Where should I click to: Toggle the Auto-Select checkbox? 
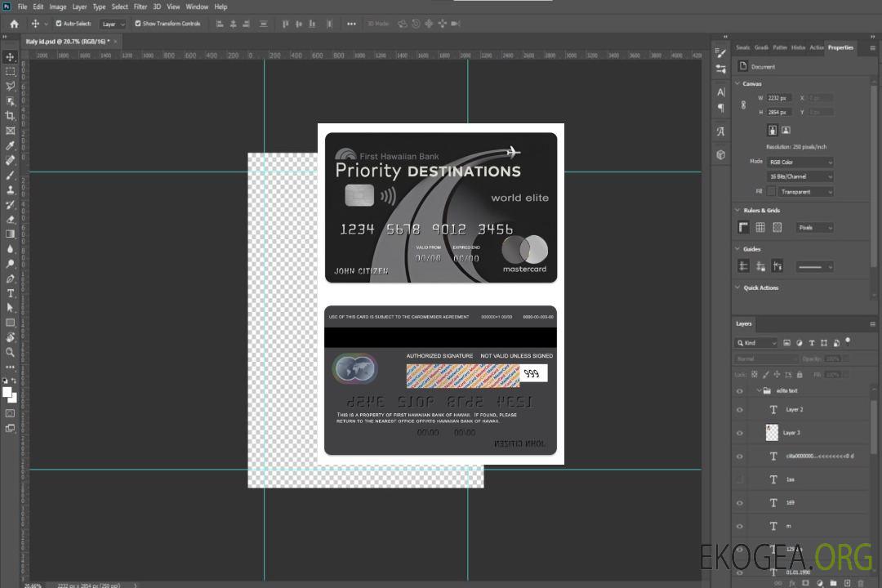click(57, 24)
